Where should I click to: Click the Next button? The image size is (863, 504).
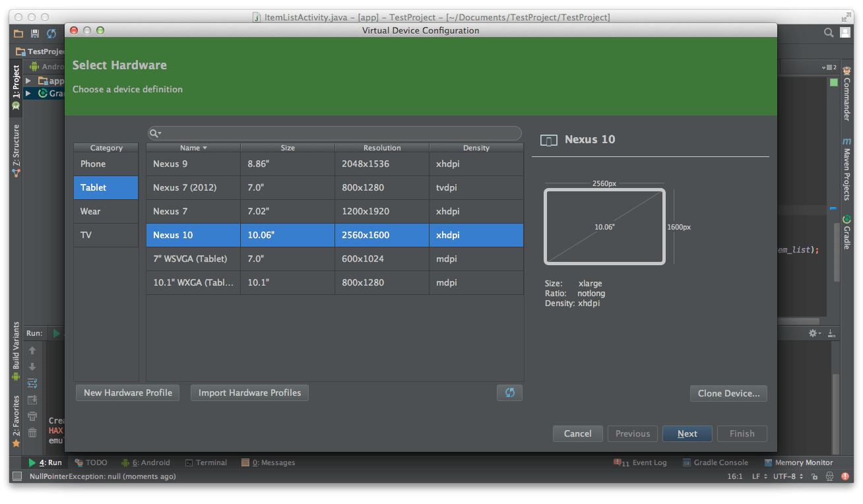click(x=687, y=433)
